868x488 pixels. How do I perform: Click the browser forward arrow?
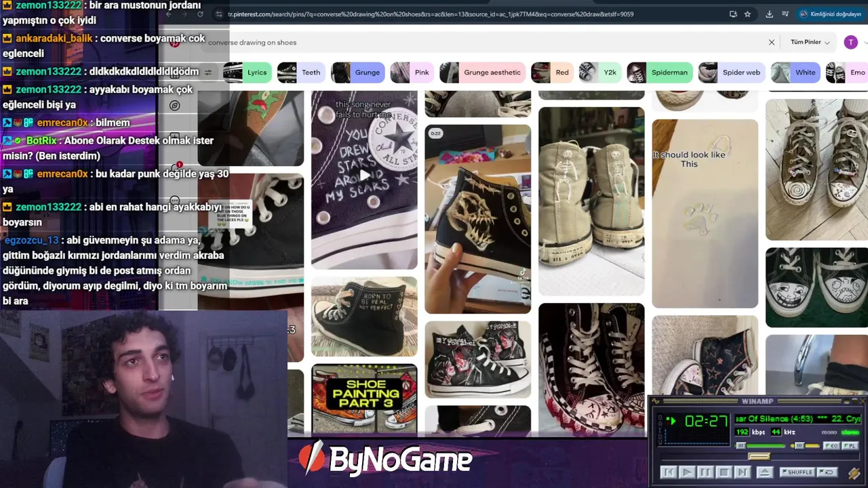[x=184, y=14]
